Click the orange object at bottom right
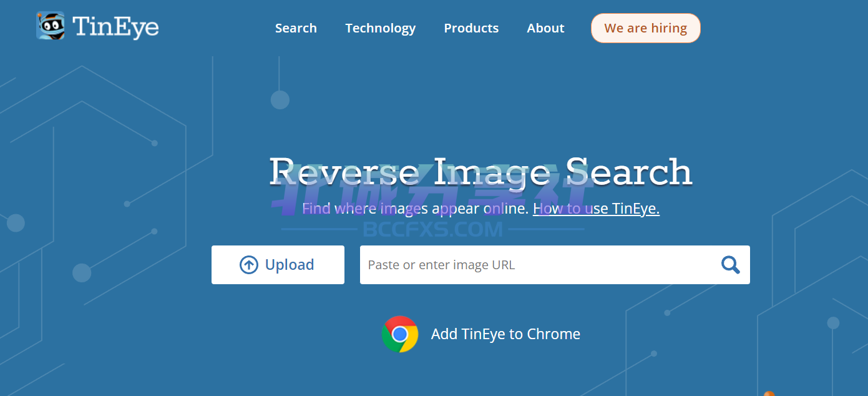 769,393
